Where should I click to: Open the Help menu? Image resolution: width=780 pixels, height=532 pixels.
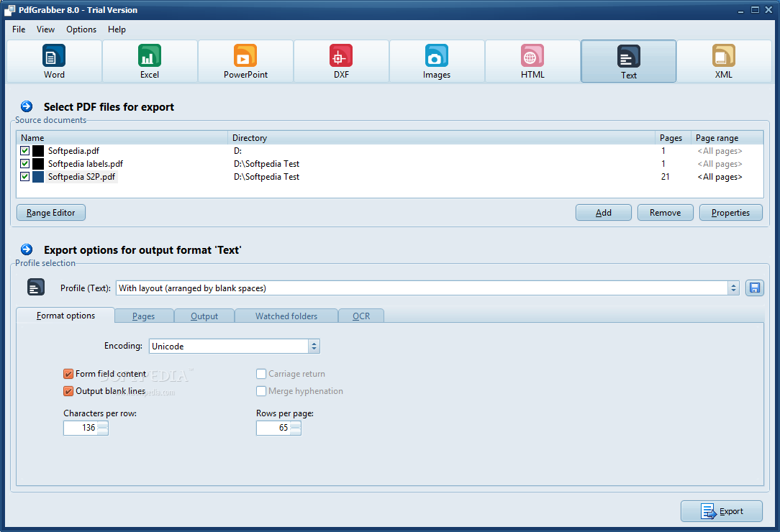(x=117, y=29)
